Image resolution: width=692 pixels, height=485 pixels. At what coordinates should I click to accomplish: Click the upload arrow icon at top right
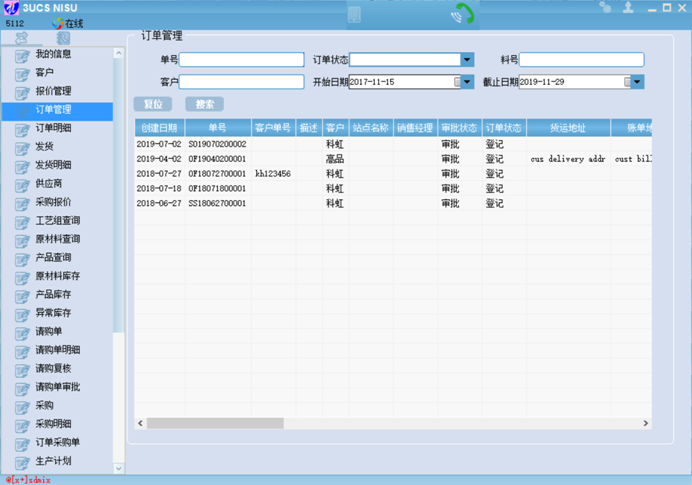coord(628,8)
